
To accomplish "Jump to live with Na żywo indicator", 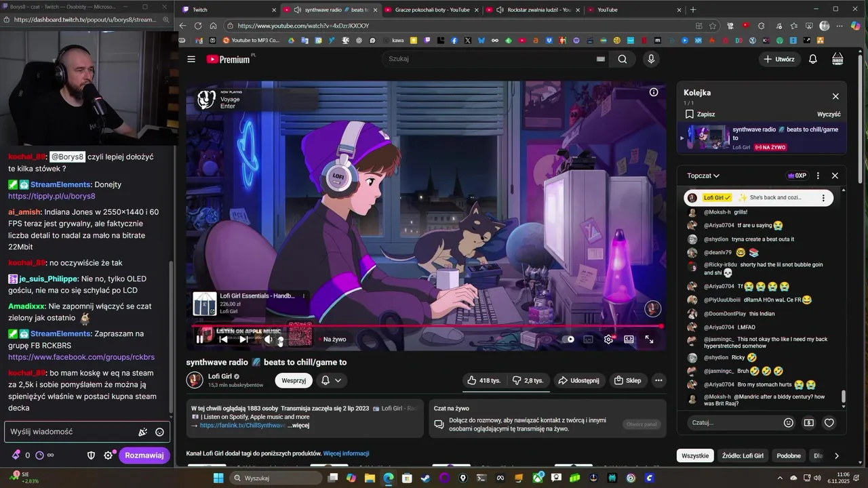I will click(x=332, y=340).
